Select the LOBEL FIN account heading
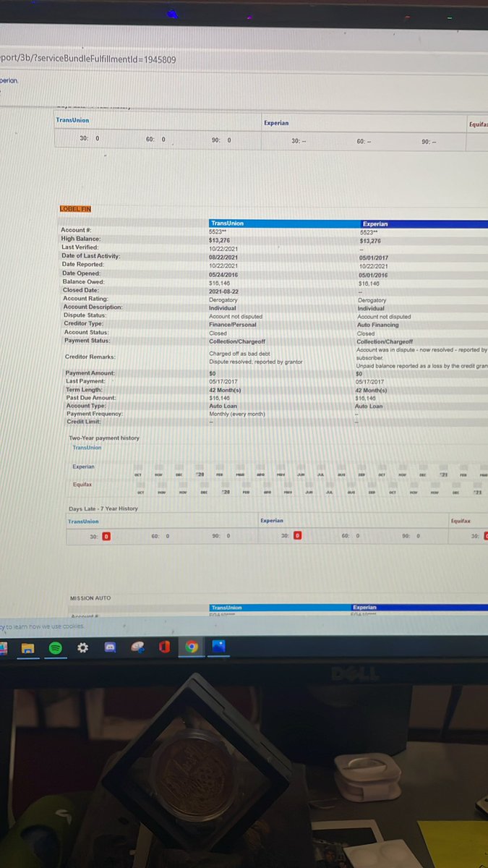This screenshot has width=488, height=868. pos(75,209)
